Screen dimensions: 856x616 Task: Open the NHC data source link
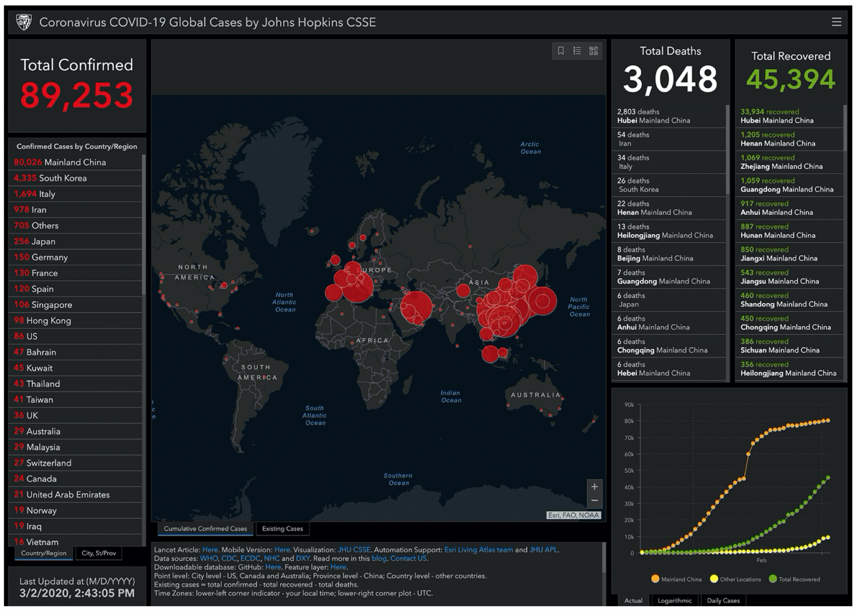tap(272, 559)
